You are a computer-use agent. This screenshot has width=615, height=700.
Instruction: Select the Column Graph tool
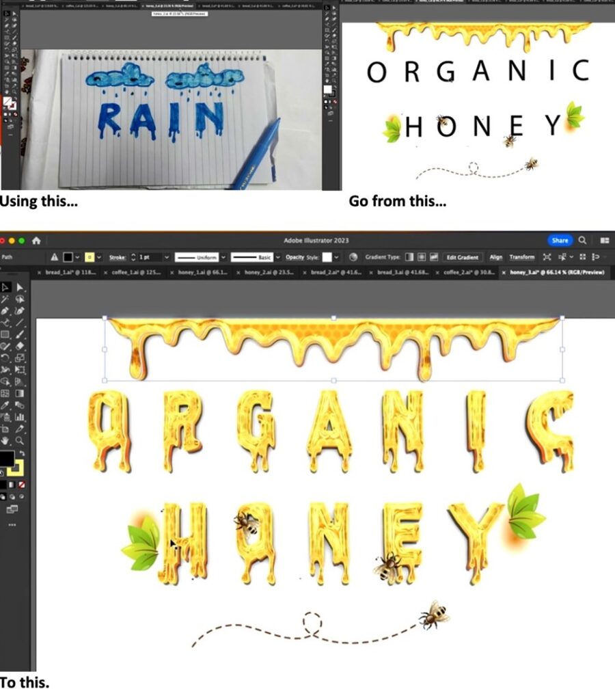point(20,418)
